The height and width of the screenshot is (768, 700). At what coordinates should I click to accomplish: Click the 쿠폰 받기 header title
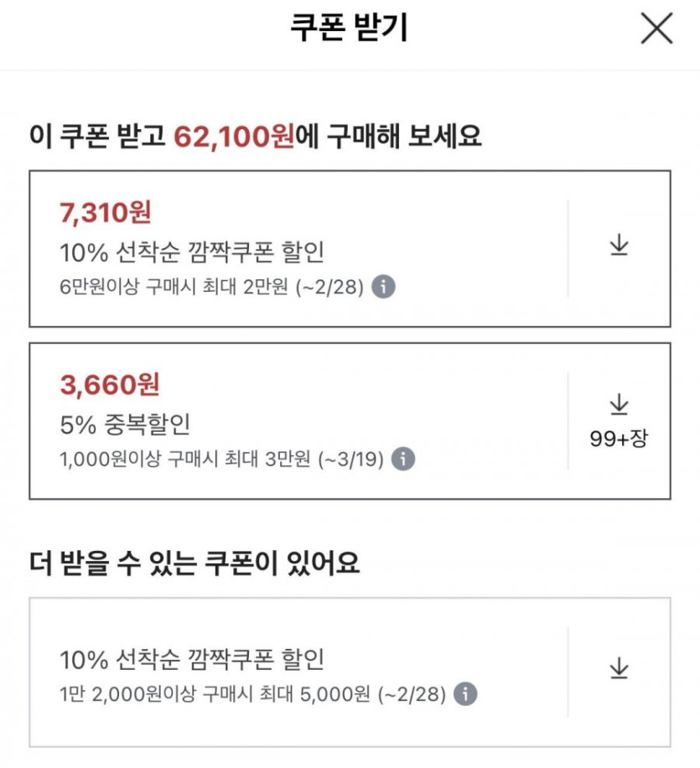(349, 29)
